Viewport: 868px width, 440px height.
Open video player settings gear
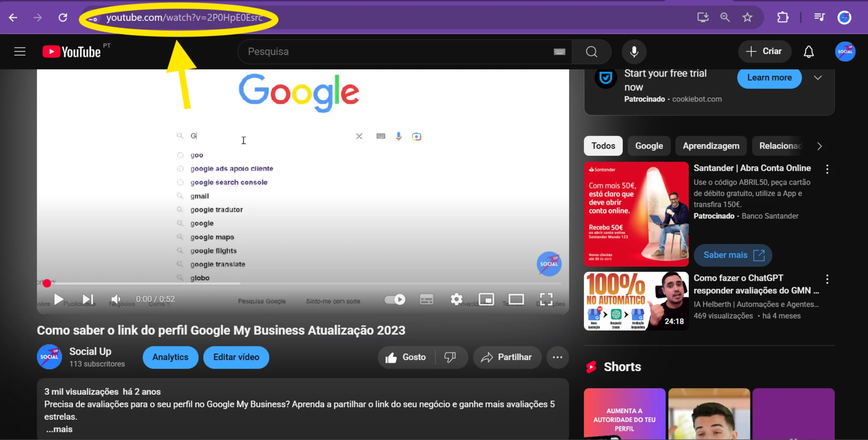click(x=456, y=299)
